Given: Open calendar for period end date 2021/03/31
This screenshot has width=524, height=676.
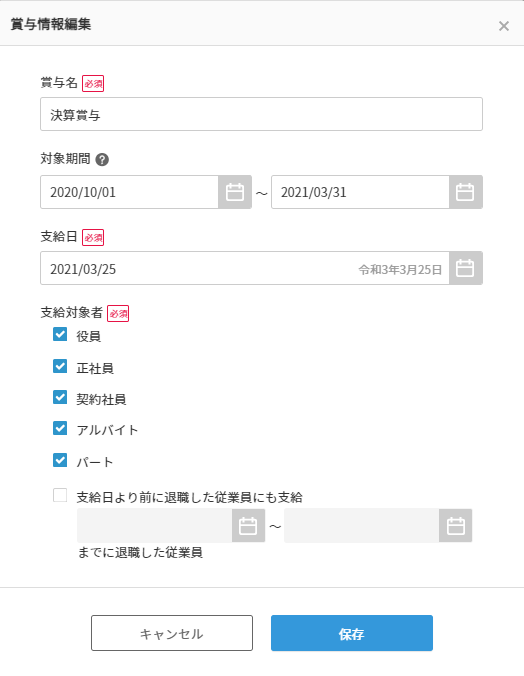Looking at the screenshot, I should pos(465,192).
